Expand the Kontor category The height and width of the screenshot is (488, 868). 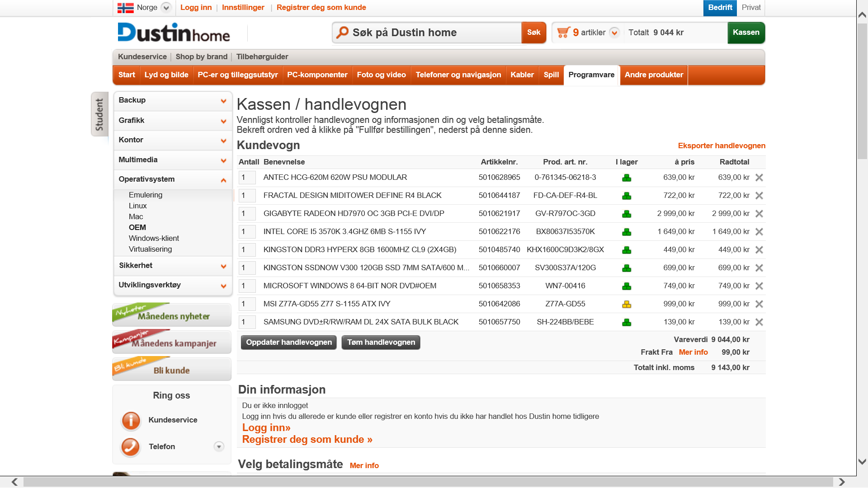pyautogui.click(x=223, y=141)
